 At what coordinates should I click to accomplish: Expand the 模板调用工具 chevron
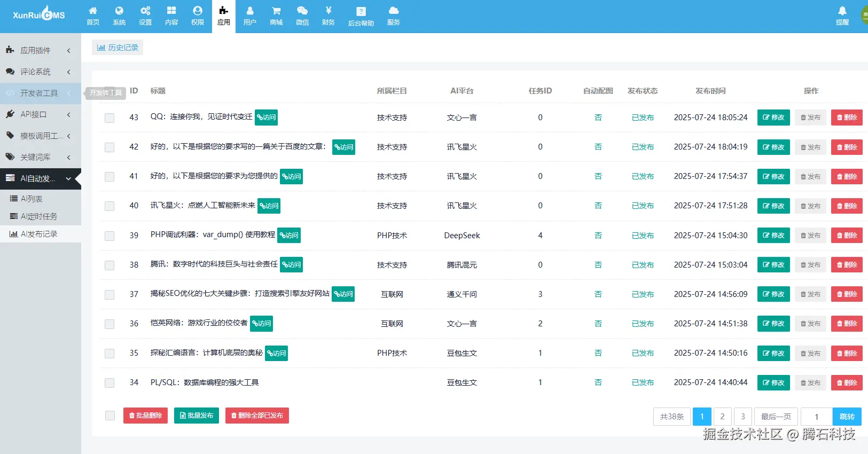[69, 136]
